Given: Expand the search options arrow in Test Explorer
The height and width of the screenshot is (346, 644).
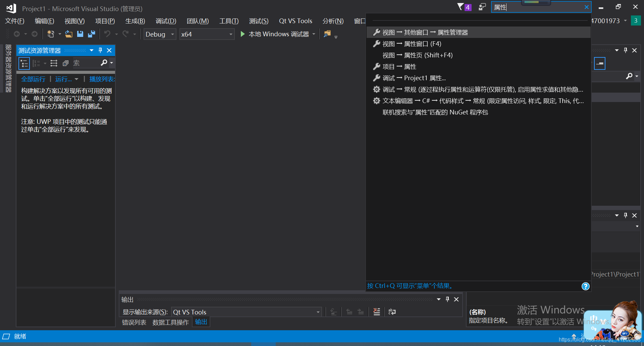Looking at the screenshot, I should click(112, 63).
